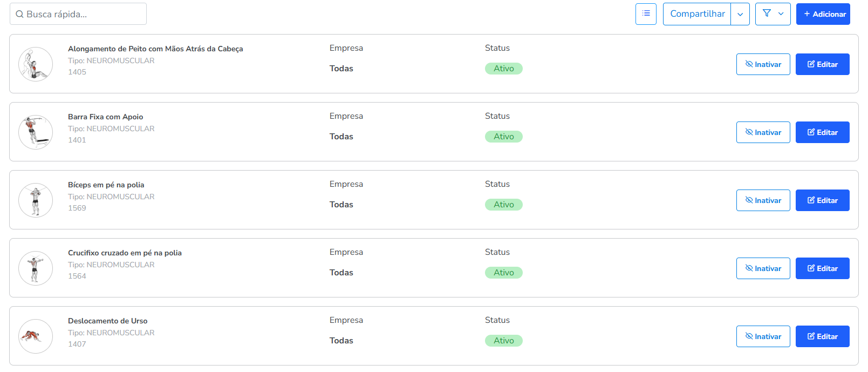The height and width of the screenshot is (372, 868).
Task: Inactivate Bíceps em pé na polia
Action: coord(763,200)
